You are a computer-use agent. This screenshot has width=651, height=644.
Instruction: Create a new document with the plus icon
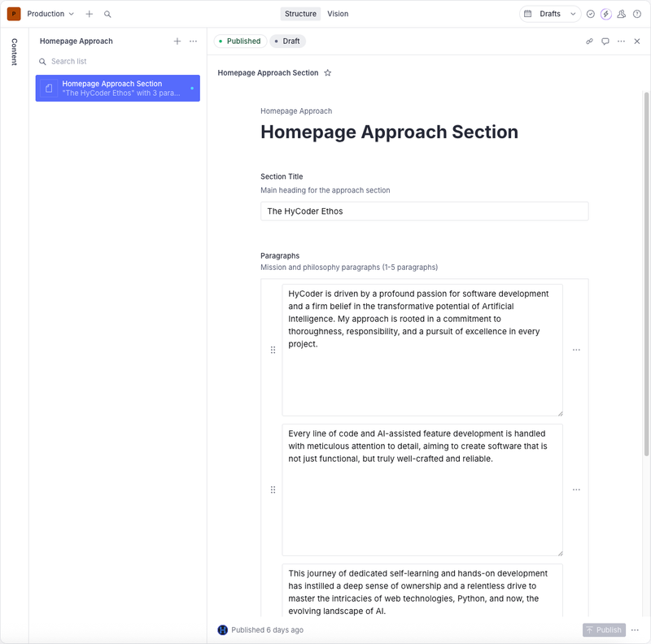coord(87,14)
